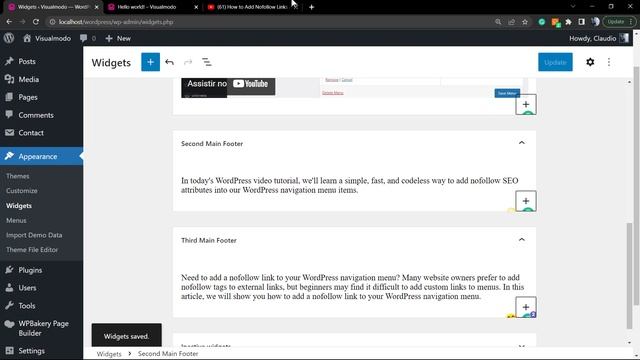Select the Second Main Footer paragraph text

pyautogui.click(x=349, y=185)
